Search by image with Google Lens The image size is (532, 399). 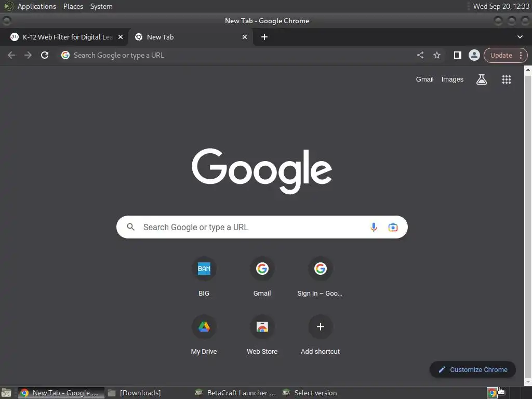click(x=393, y=227)
